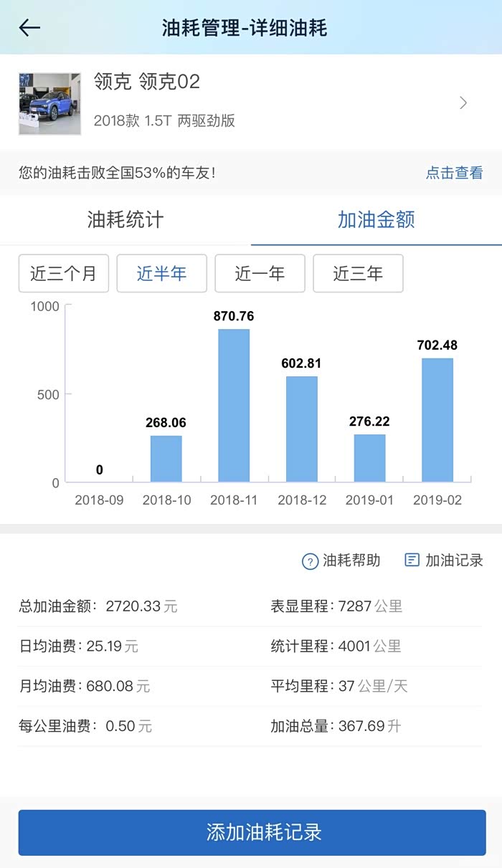Open the 领克02 car thumbnail
The image size is (502, 868).
49,103
